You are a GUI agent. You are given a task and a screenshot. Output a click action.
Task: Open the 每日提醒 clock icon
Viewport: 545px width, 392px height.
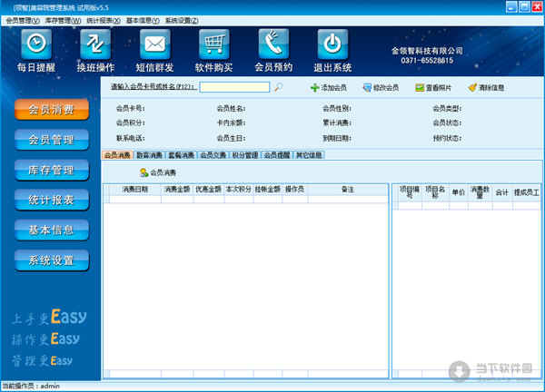(36, 44)
